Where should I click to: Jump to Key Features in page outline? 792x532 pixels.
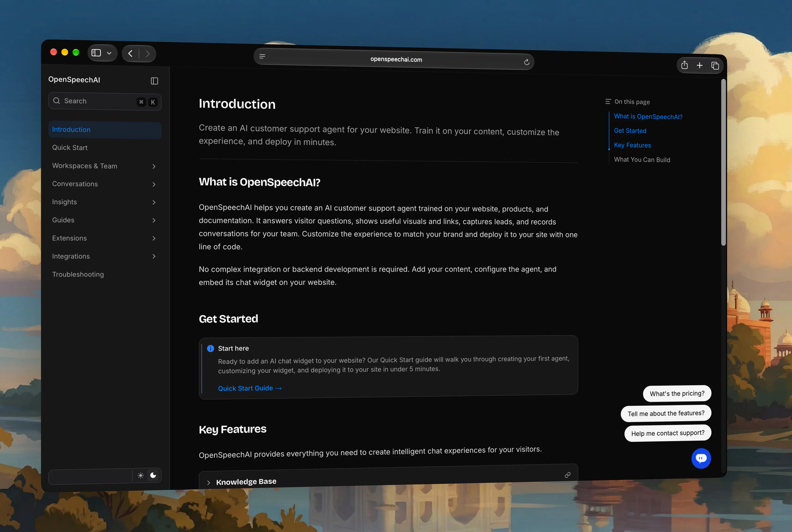tap(632, 145)
